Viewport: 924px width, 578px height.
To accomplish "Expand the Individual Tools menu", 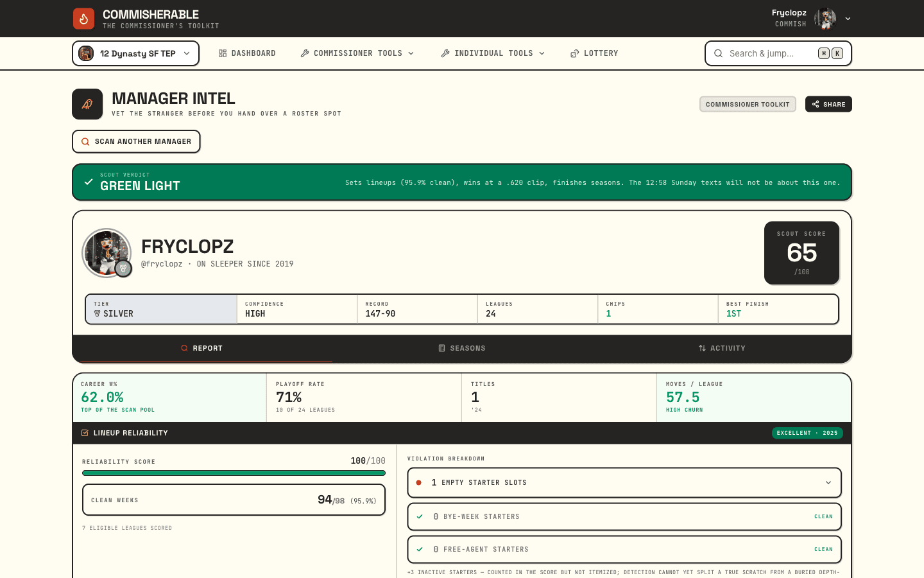I will coord(493,53).
